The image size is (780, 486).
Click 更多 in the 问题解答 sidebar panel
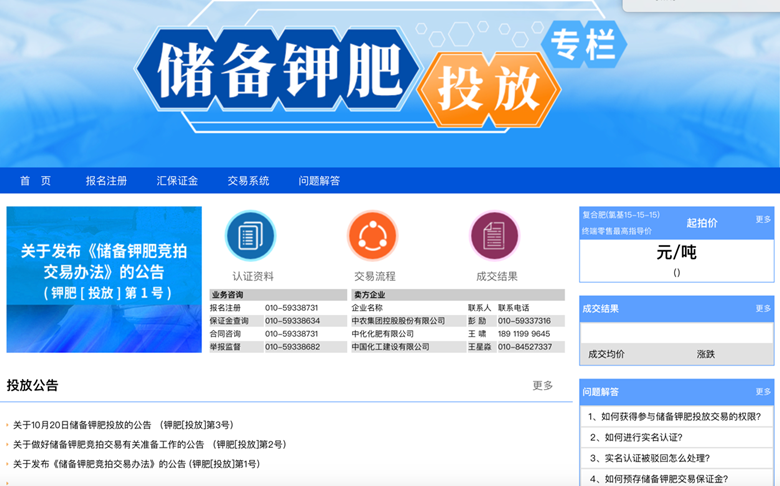[763, 391]
